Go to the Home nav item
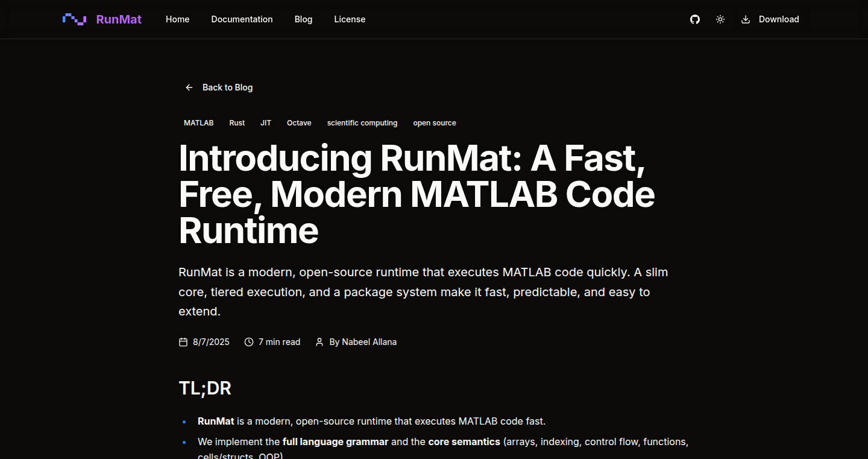This screenshot has height=459, width=868. (x=178, y=19)
